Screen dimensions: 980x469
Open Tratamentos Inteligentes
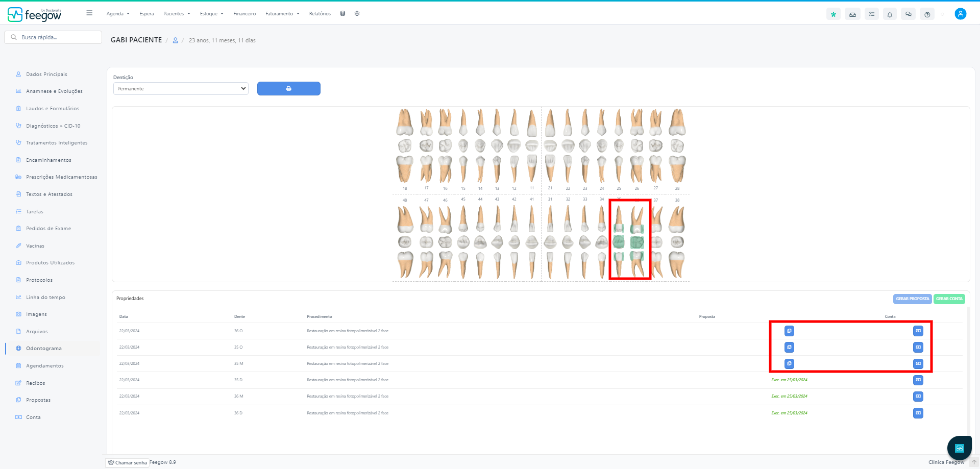point(57,143)
